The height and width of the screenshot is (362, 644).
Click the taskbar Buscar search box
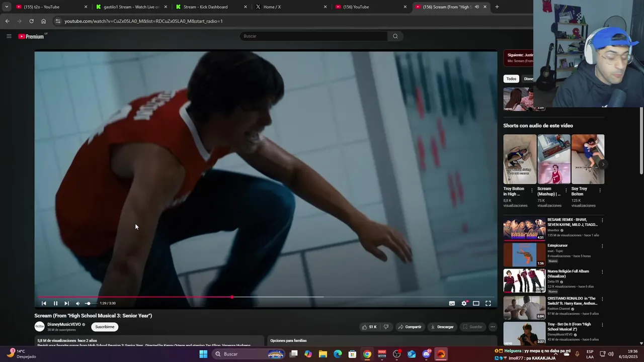[x=249, y=354]
